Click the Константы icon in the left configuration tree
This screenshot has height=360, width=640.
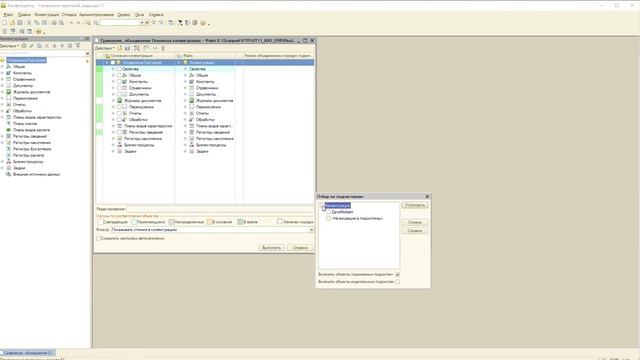click(x=9, y=73)
